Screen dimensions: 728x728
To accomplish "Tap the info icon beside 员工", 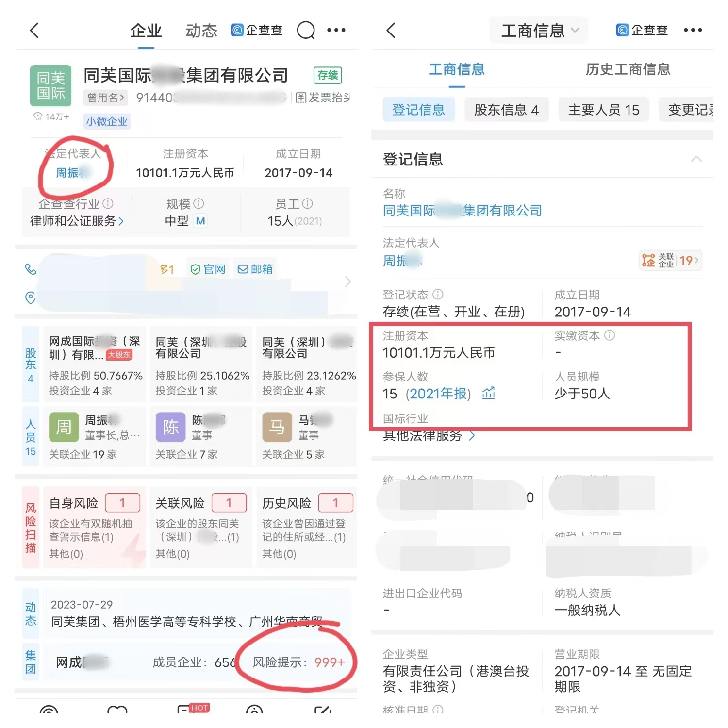I will point(307,203).
